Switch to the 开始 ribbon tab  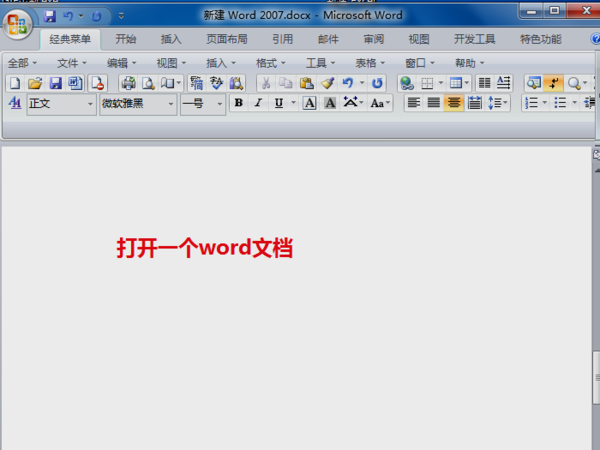(126, 39)
